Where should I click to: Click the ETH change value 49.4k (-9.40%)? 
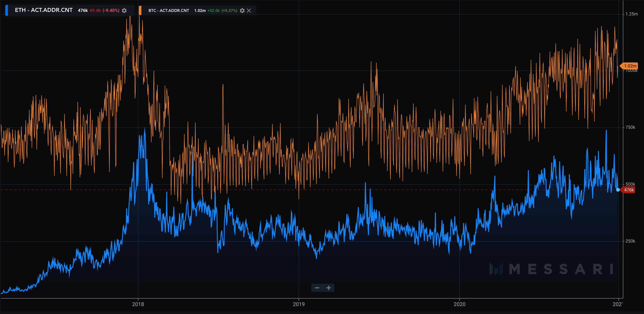coord(104,11)
